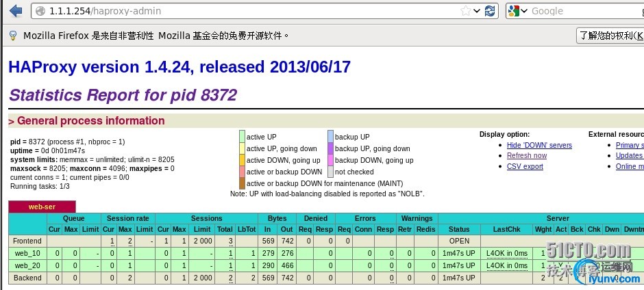
Task: Click the backup UP blue swatch
Action: (x=331, y=137)
